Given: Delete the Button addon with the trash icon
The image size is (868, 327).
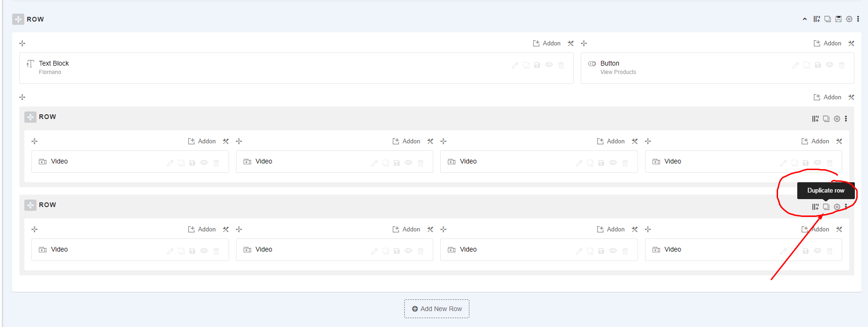Looking at the screenshot, I should tap(842, 65).
